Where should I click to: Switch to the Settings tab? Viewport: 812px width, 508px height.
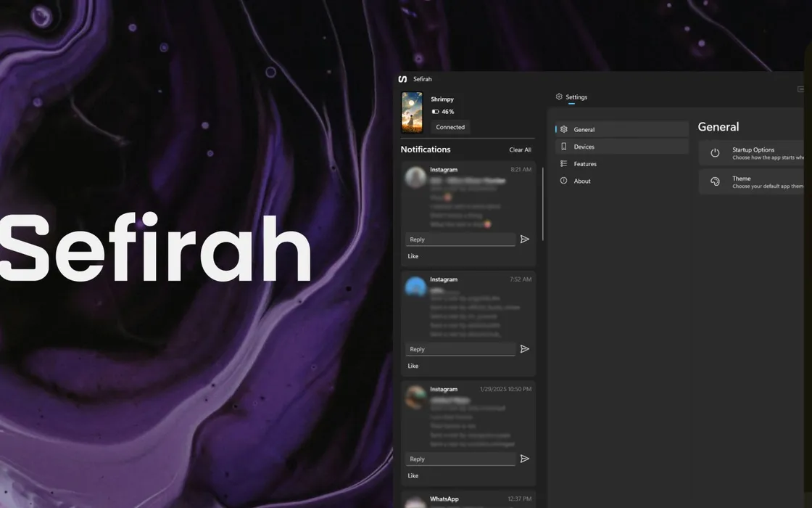(x=571, y=97)
